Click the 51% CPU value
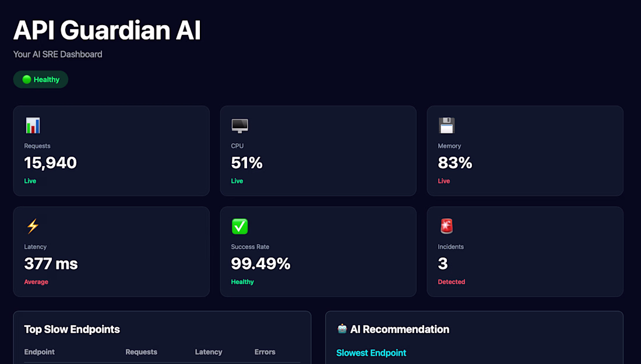 click(x=246, y=163)
